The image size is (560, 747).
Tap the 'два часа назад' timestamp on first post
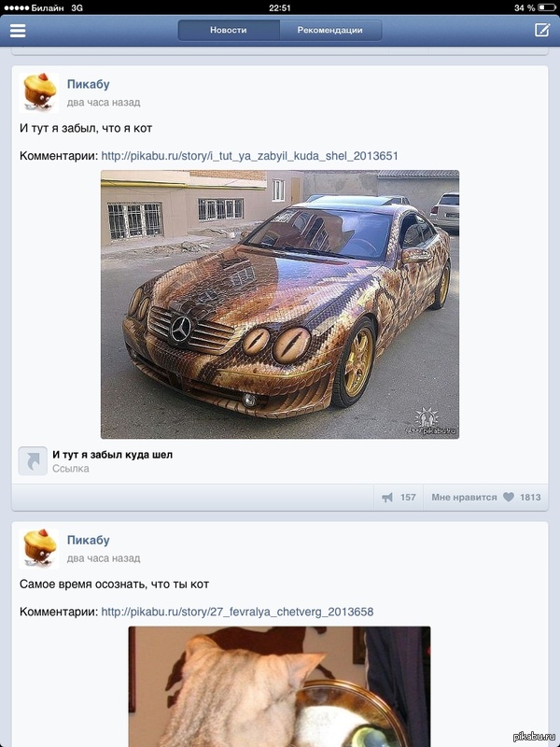[x=104, y=103]
